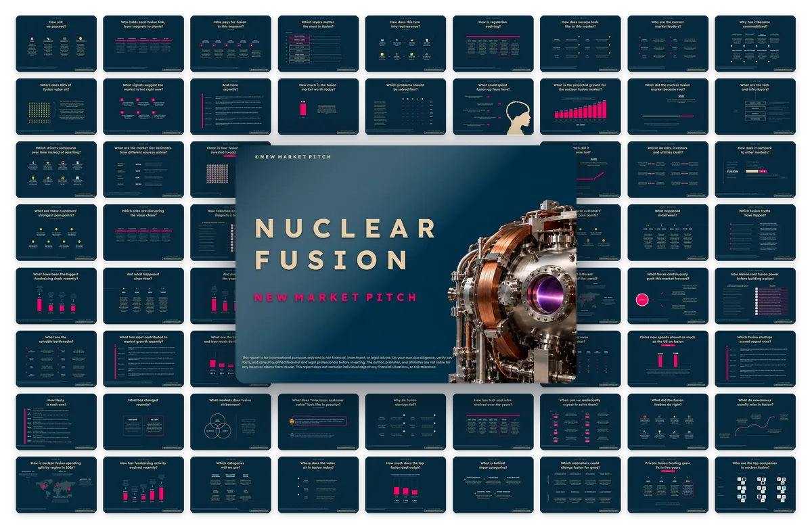Open 'And what happened since then?' slide
812x529 pixels.
point(143,296)
